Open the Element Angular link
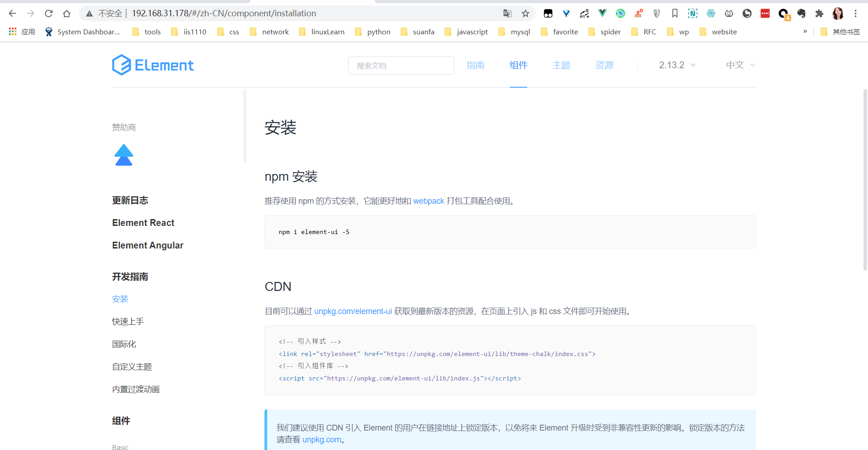The height and width of the screenshot is (450, 868). click(148, 245)
